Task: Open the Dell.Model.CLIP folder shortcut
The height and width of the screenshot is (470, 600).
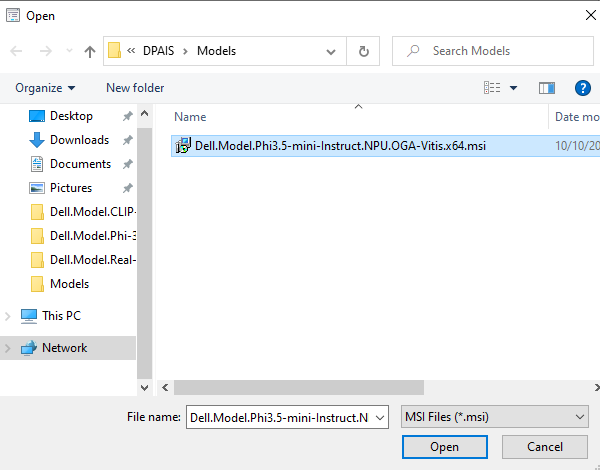Action: click(82, 212)
